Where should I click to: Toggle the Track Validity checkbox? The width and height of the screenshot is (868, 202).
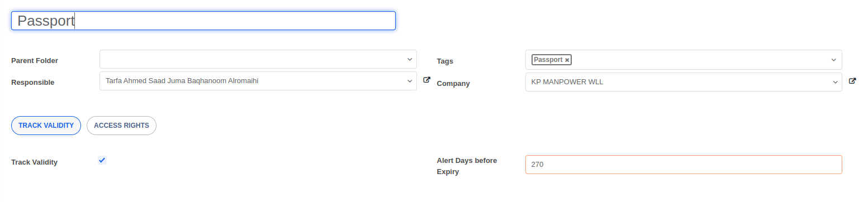[x=102, y=160]
